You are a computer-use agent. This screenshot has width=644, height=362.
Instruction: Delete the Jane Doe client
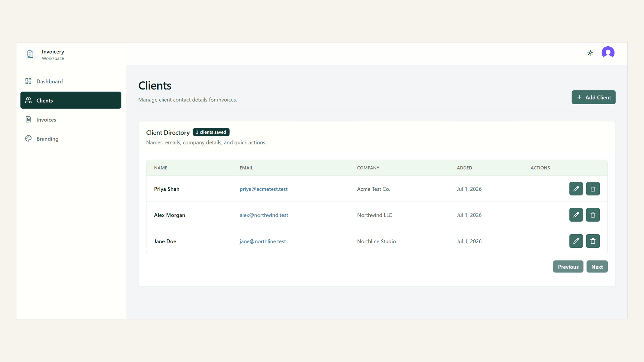pyautogui.click(x=593, y=241)
